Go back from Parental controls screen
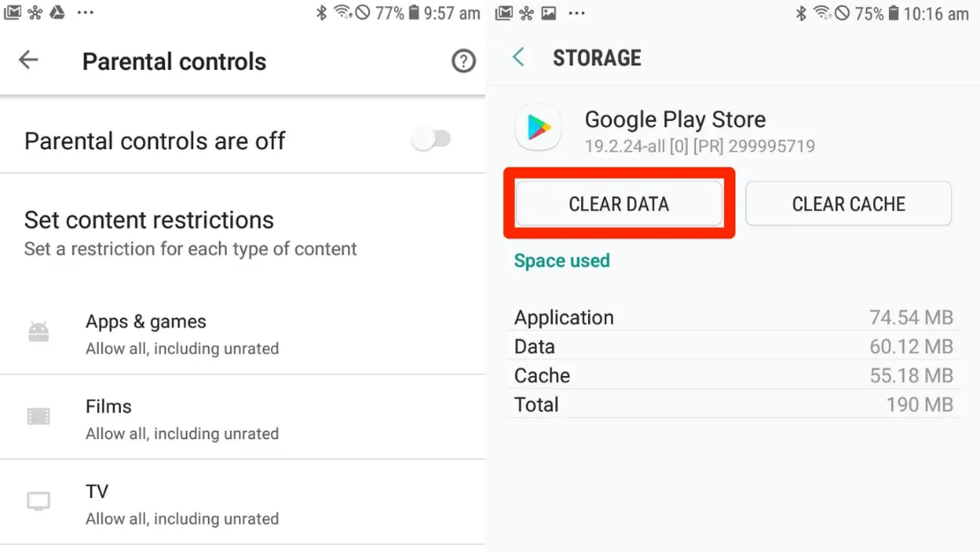The width and height of the screenshot is (980, 552). 29,60
